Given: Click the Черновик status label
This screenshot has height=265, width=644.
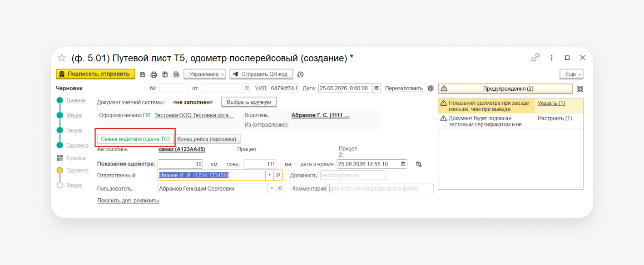Looking at the screenshot, I should [69, 88].
